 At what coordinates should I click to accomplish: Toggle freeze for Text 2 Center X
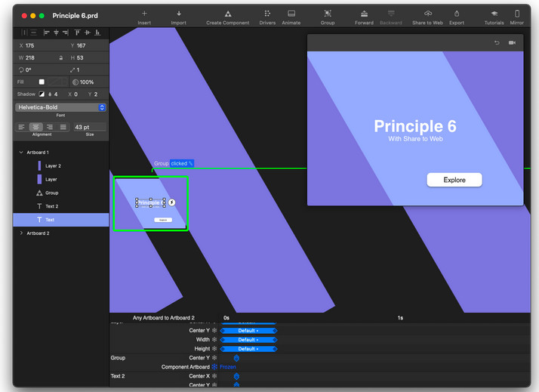coord(214,376)
